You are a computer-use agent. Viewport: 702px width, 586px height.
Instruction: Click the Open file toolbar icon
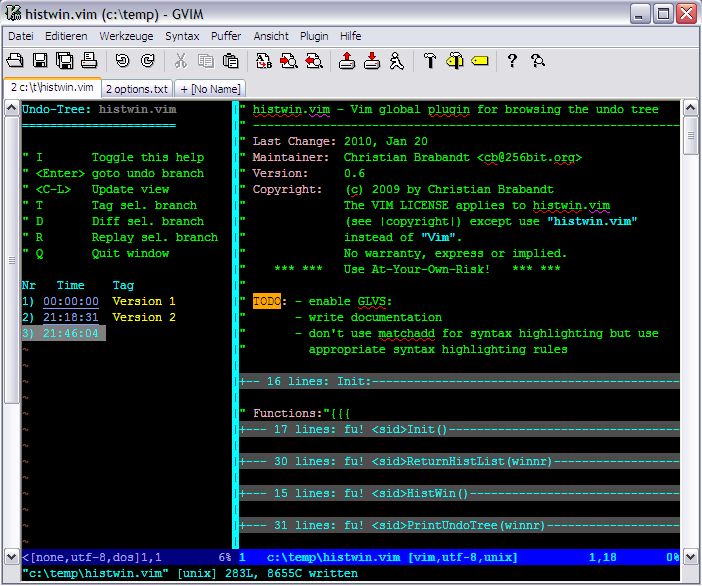point(16,61)
